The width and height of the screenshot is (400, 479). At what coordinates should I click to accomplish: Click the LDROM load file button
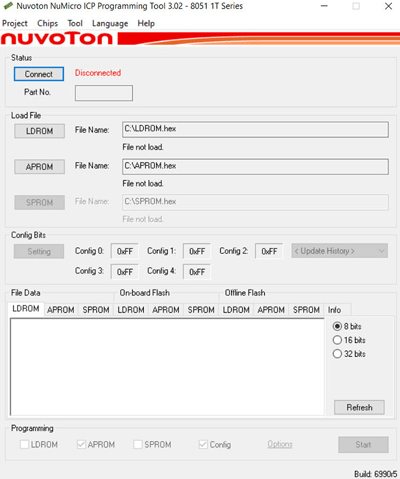(39, 131)
